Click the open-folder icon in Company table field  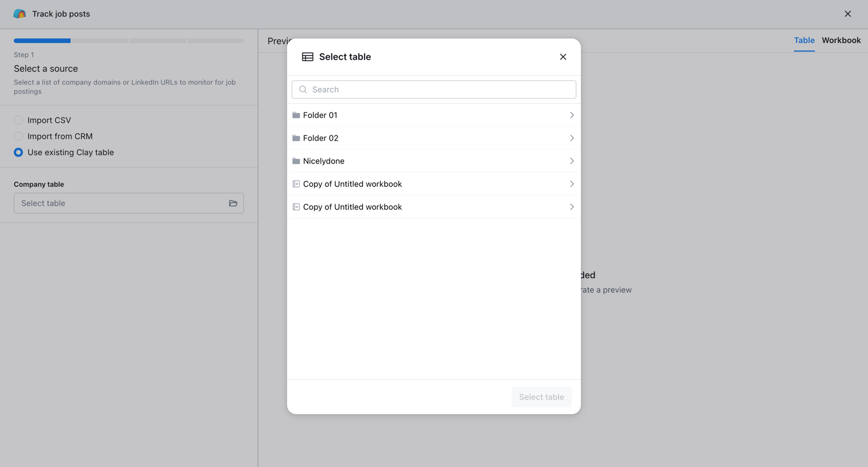click(x=233, y=203)
